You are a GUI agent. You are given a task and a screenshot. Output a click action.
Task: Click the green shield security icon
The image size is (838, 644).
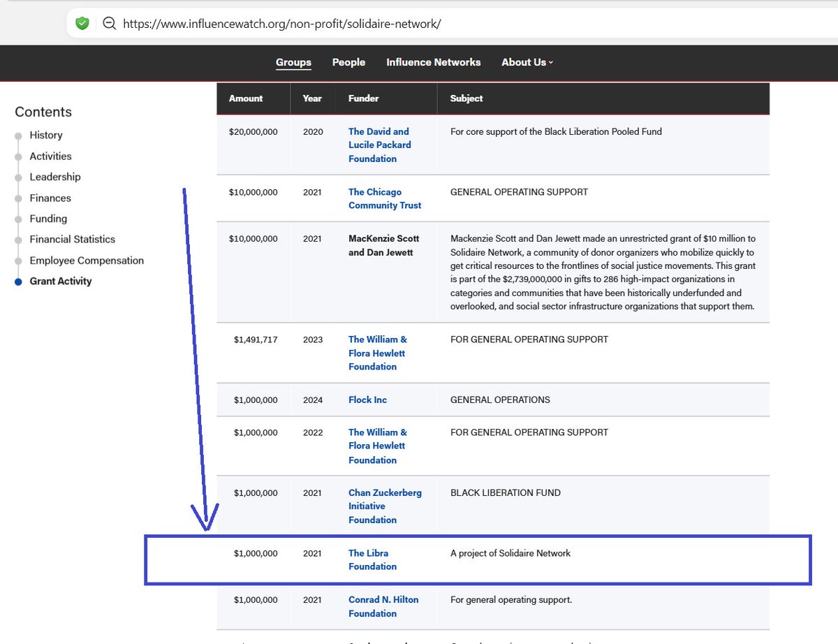coord(82,23)
